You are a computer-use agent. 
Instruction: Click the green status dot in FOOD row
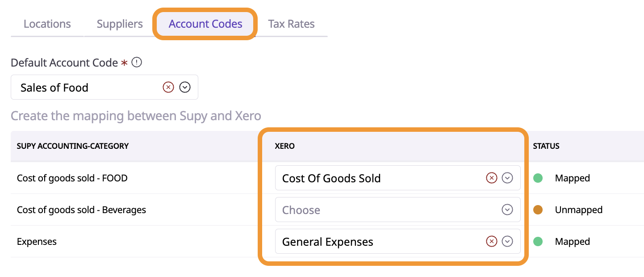(x=538, y=178)
